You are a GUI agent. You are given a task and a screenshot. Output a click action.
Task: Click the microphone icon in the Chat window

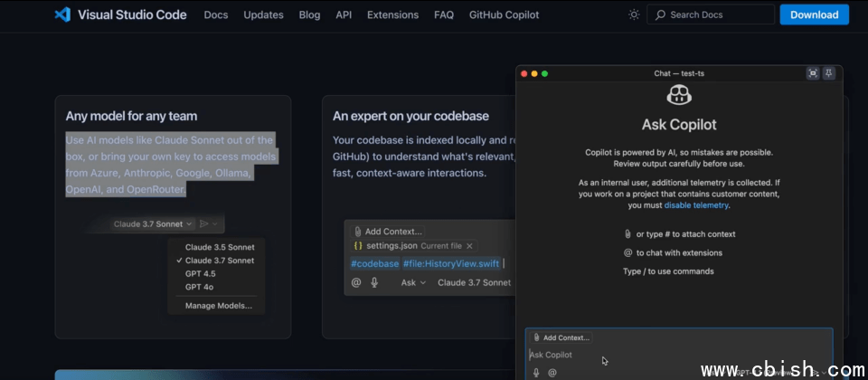click(536, 373)
